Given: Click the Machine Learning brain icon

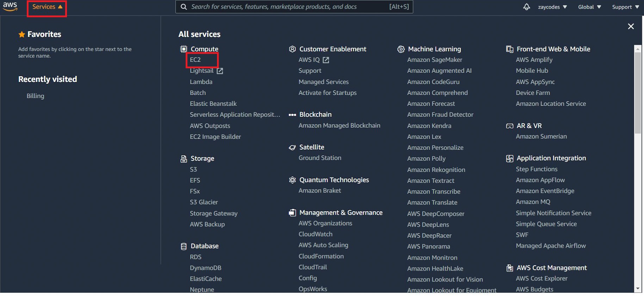Looking at the screenshot, I should coord(401,49).
